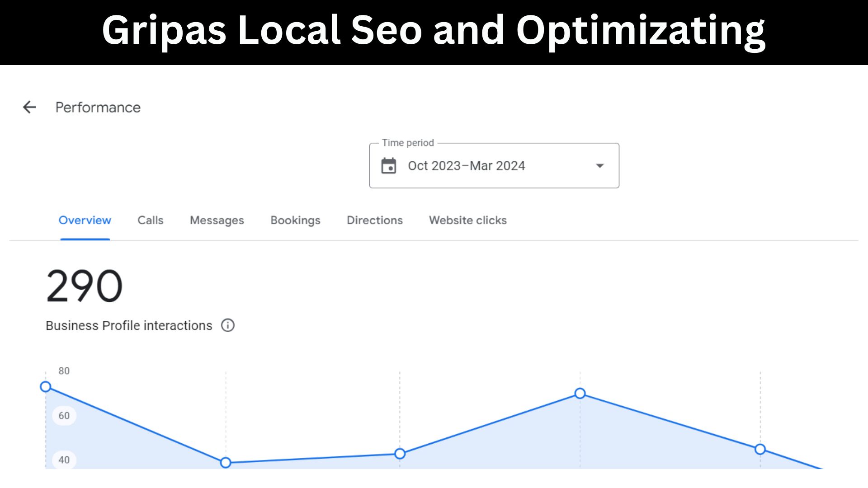Select the fourth chart point, the second peak
The height and width of the screenshot is (488, 868).
point(580,394)
